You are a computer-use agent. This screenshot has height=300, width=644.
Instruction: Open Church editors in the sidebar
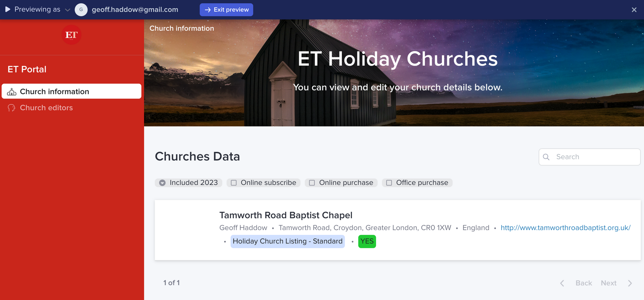(x=46, y=108)
